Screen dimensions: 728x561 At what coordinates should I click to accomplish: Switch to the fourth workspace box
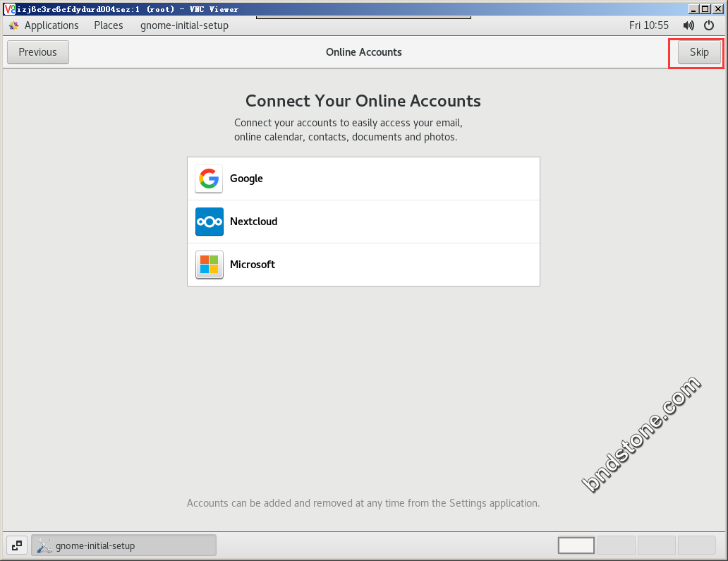(x=696, y=545)
